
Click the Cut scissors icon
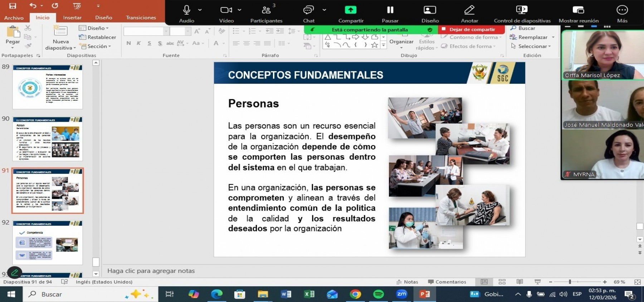(28, 28)
